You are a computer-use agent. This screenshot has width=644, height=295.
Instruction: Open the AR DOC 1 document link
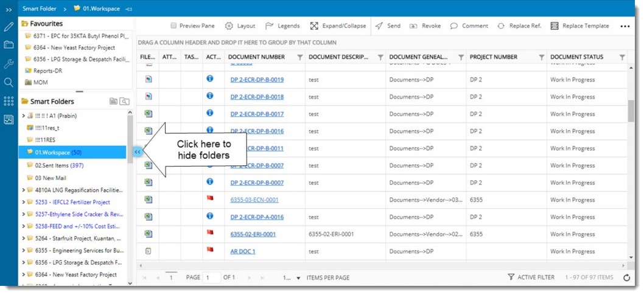pos(243,251)
